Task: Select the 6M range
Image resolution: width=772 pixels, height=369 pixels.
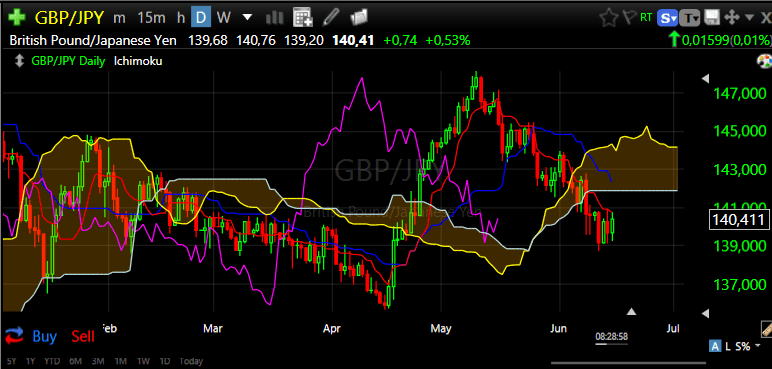Action: (75, 361)
